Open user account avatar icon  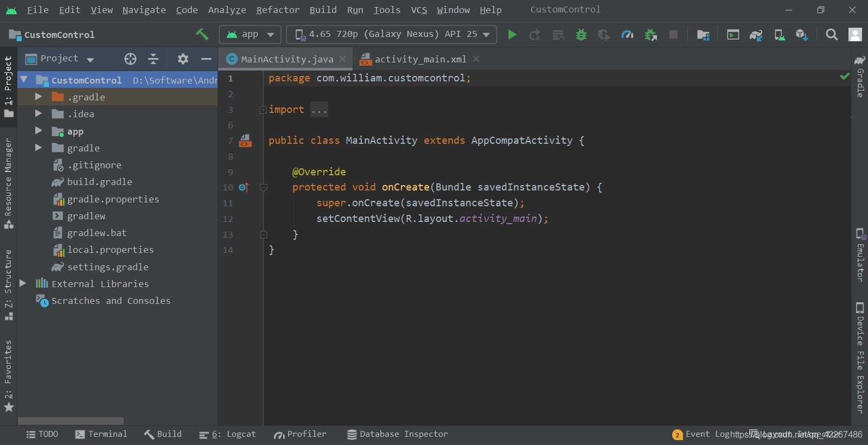point(855,35)
